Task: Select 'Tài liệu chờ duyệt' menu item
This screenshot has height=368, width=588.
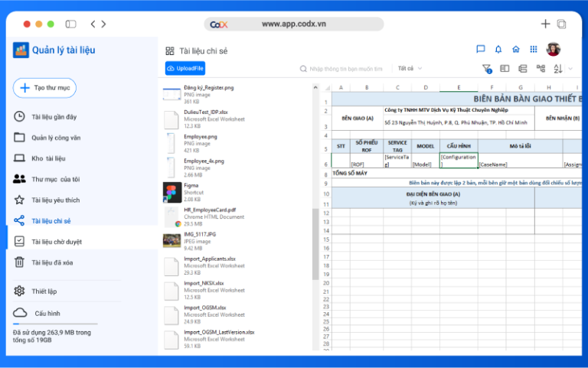Action: (x=56, y=242)
